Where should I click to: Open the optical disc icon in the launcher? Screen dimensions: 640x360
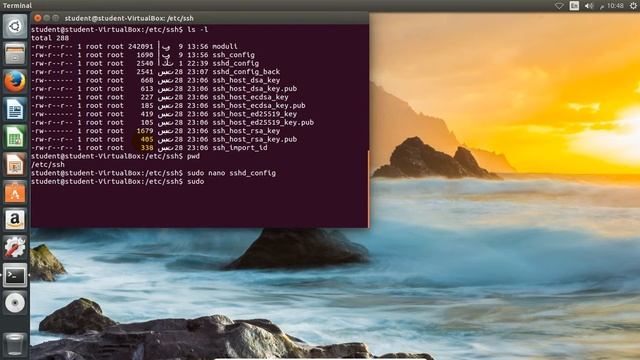pos(15,303)
